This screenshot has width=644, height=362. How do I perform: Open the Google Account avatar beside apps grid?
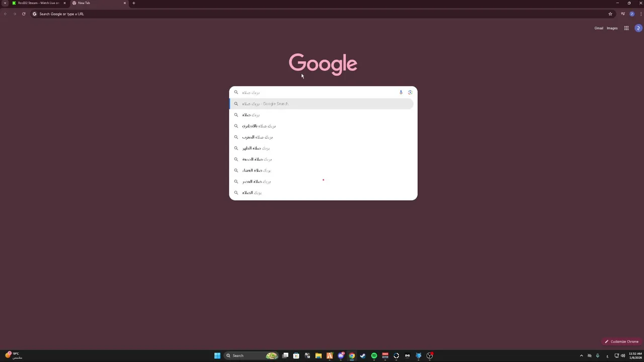(638, 28)
